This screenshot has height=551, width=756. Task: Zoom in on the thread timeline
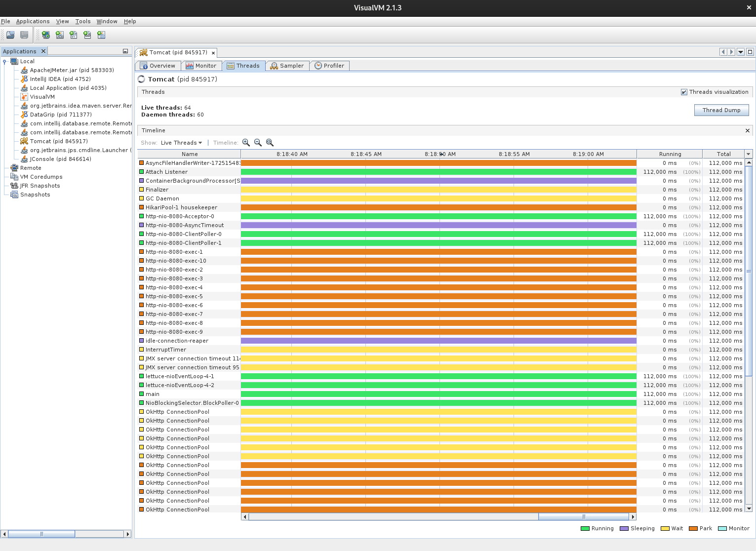pyautogui.click(x=246, y=142)
